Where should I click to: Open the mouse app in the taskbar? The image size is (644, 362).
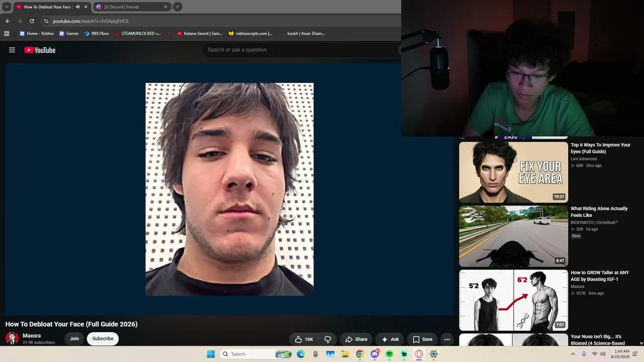(x=315, y=354)
